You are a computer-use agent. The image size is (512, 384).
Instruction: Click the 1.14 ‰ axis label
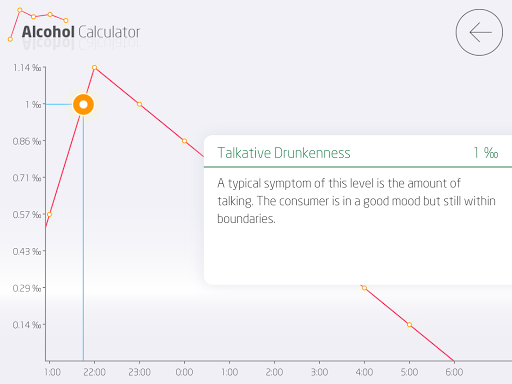tap(27, 68)
